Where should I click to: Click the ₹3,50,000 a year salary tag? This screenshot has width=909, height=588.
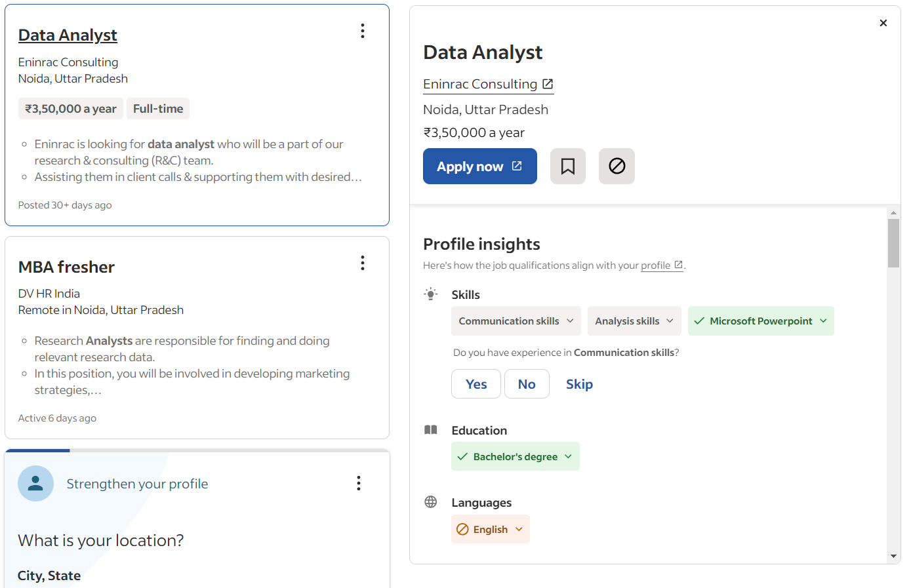71,109
